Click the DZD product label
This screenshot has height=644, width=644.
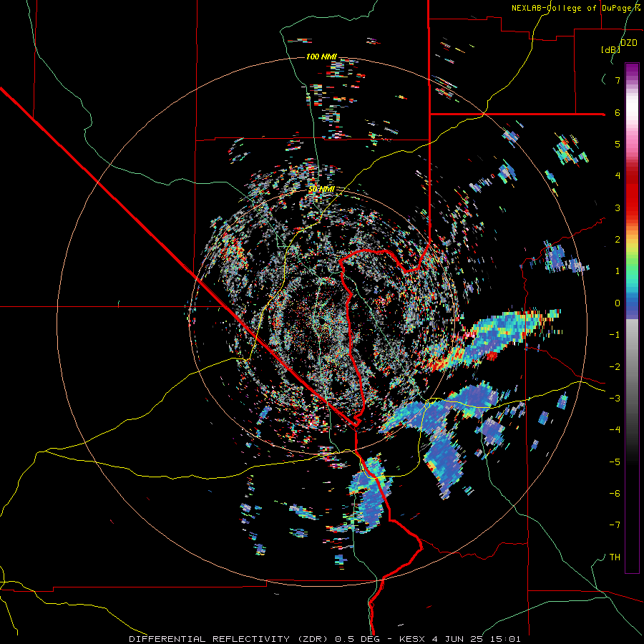tap(629, 42)
